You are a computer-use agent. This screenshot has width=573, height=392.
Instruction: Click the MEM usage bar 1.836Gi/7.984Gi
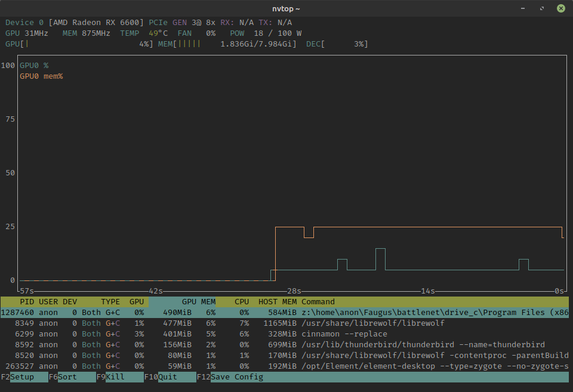point(227,44)
